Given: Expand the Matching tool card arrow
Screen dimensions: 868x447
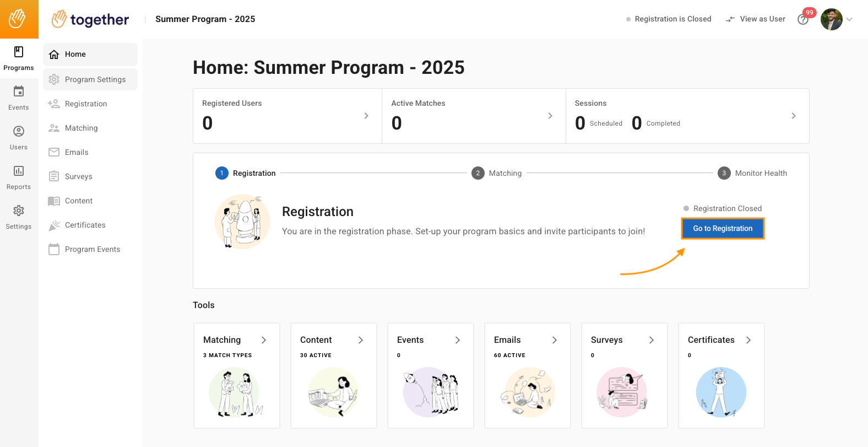Looking at the screenshot, I should (x=264, y=340).
